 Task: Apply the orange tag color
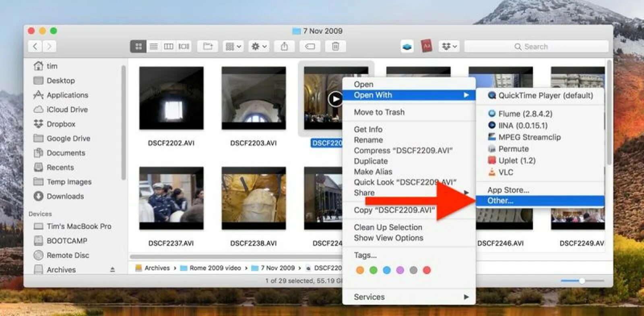tap(360, 270)
